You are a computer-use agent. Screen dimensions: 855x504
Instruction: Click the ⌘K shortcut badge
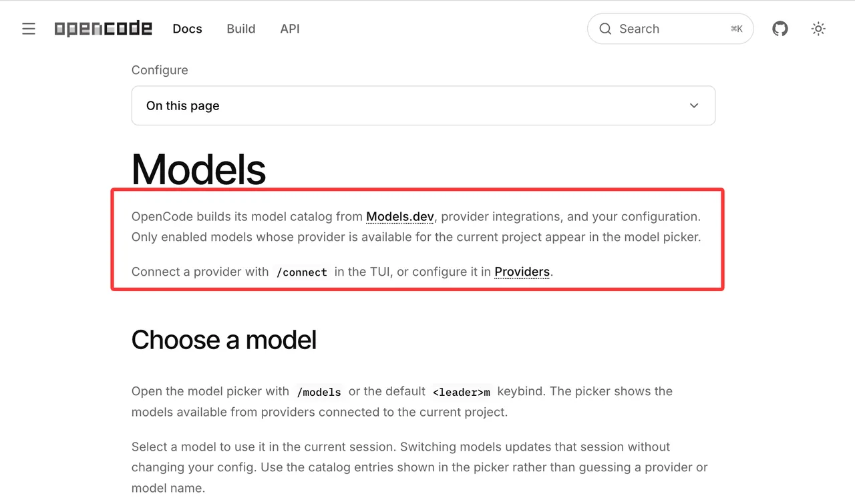click(737, 29)
